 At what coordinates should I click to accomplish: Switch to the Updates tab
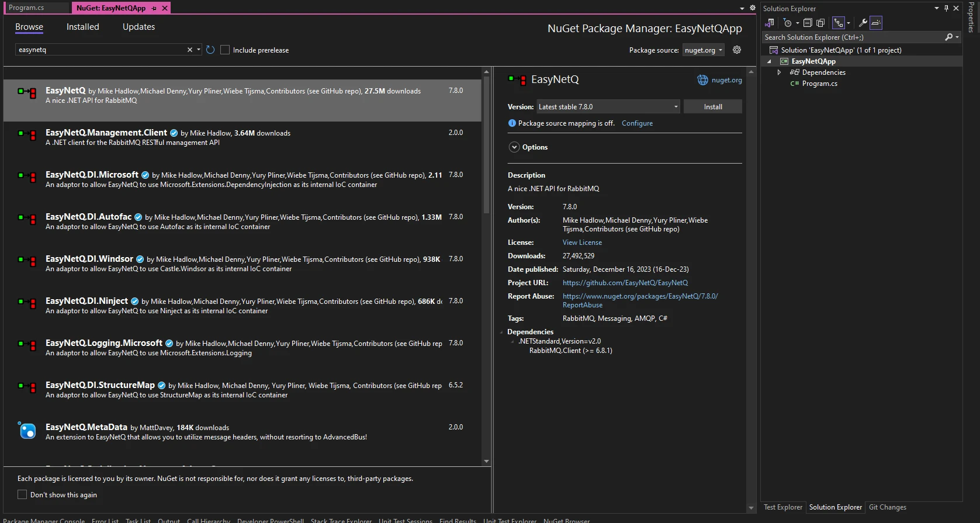(138, 27)
